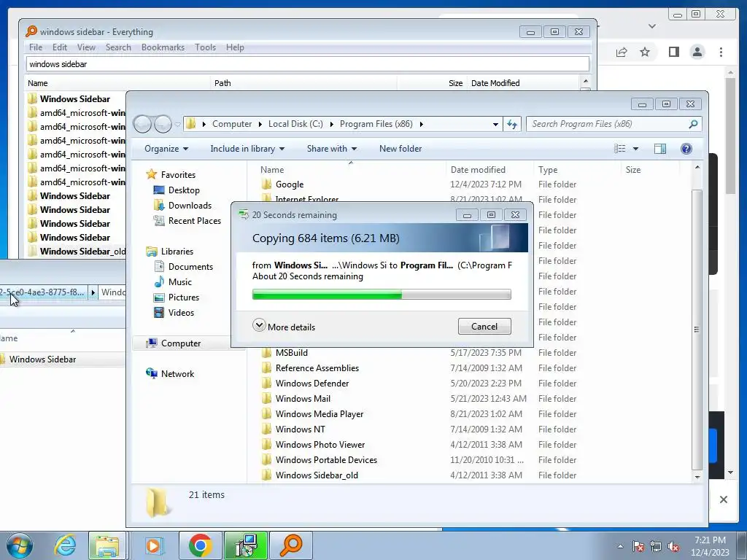747x560 pixels.
Task: Click the Explorer back navigation arrow
Action: click(x=142, y=124)
